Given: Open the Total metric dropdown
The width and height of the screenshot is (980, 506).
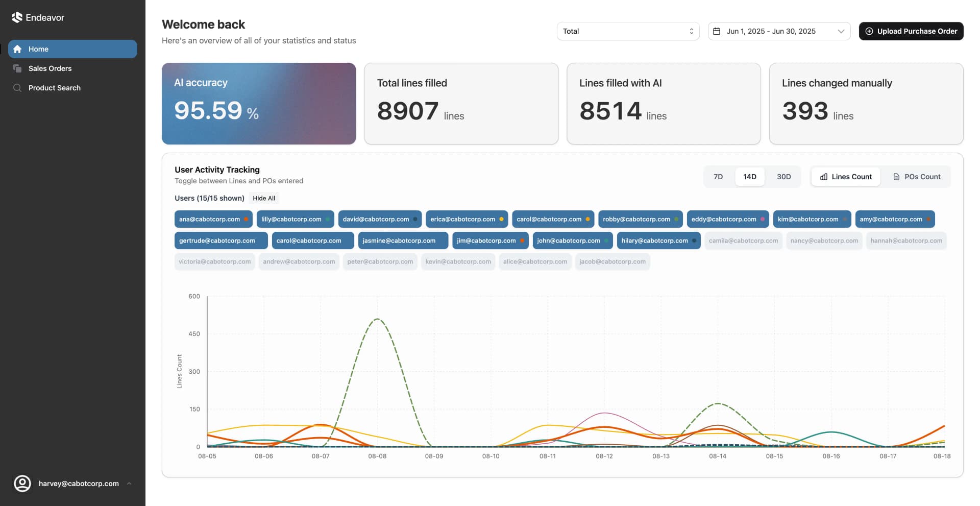Looking at the screenshot, I should click(x=628, y=31).
